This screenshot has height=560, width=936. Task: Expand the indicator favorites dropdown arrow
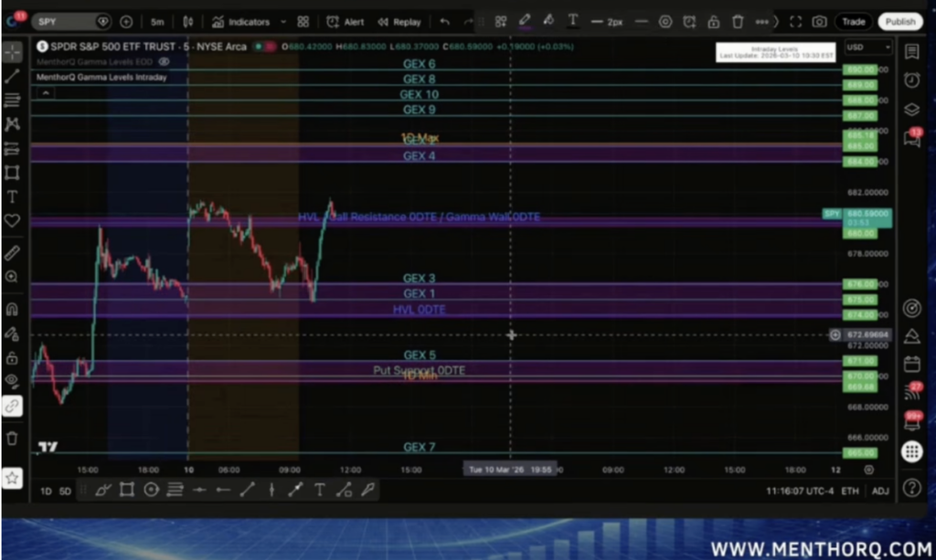tap(283, 22)
